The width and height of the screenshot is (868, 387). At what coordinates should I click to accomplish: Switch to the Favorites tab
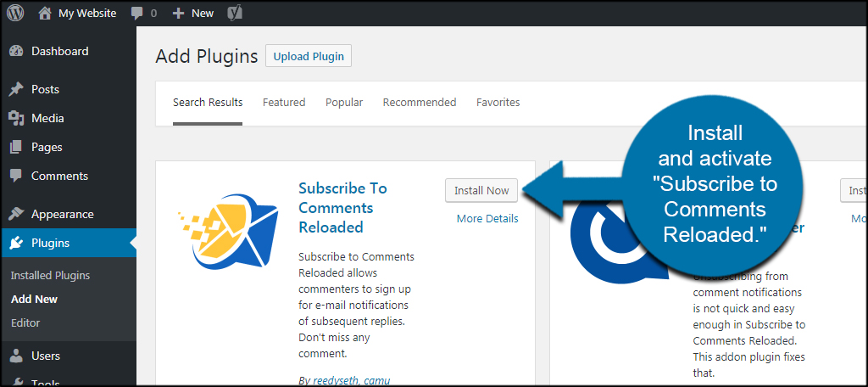[x=498, y=103]
